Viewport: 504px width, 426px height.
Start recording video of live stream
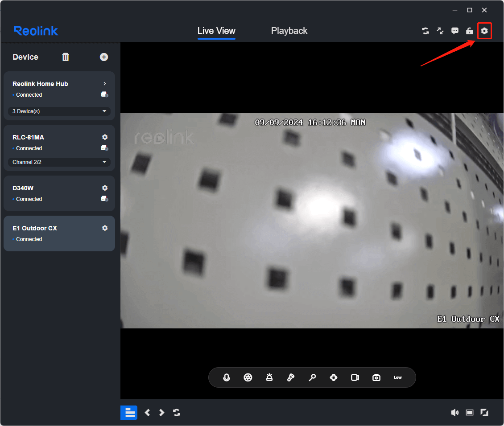[355, 377]
